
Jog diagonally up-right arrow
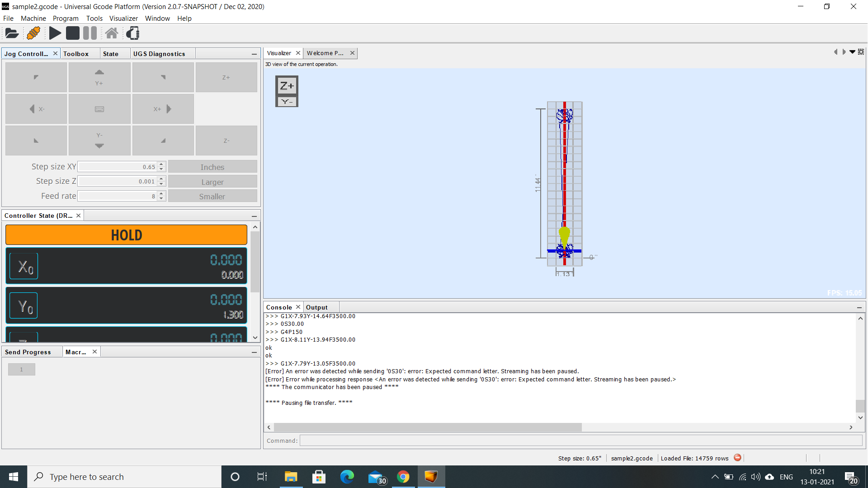[x=163, y=77]
